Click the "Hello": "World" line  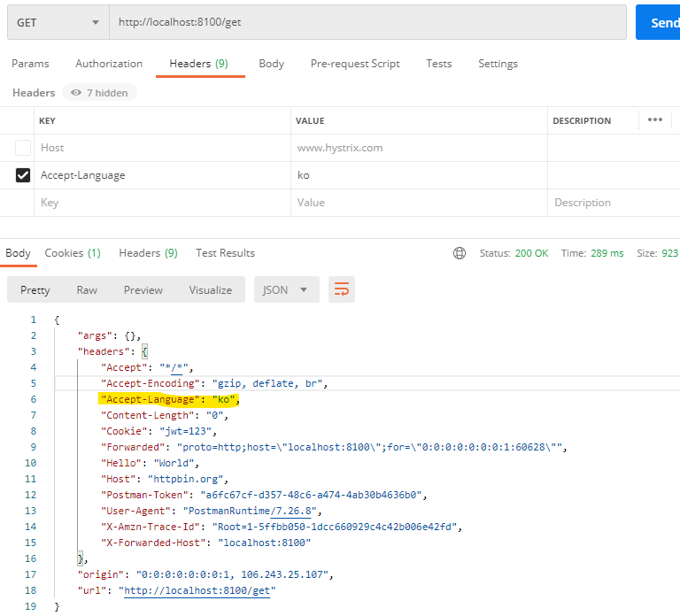tap(150, 463)
